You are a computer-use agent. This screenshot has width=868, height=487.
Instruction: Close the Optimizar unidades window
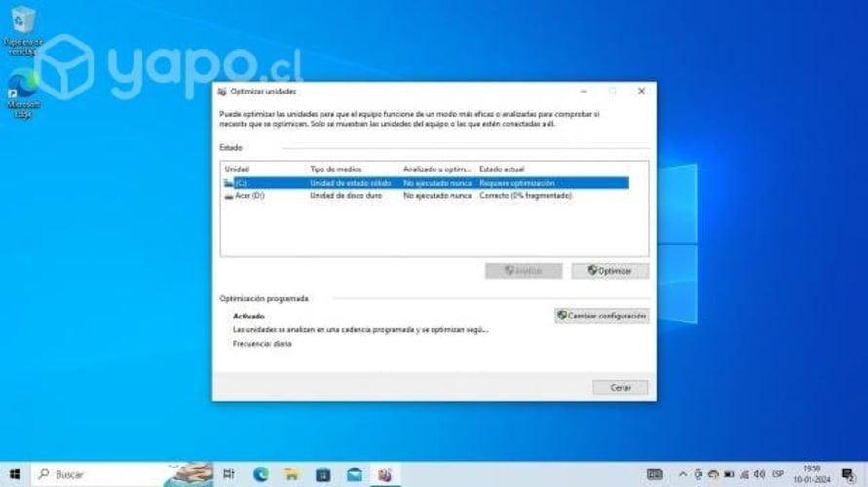(x=642, y=91)
